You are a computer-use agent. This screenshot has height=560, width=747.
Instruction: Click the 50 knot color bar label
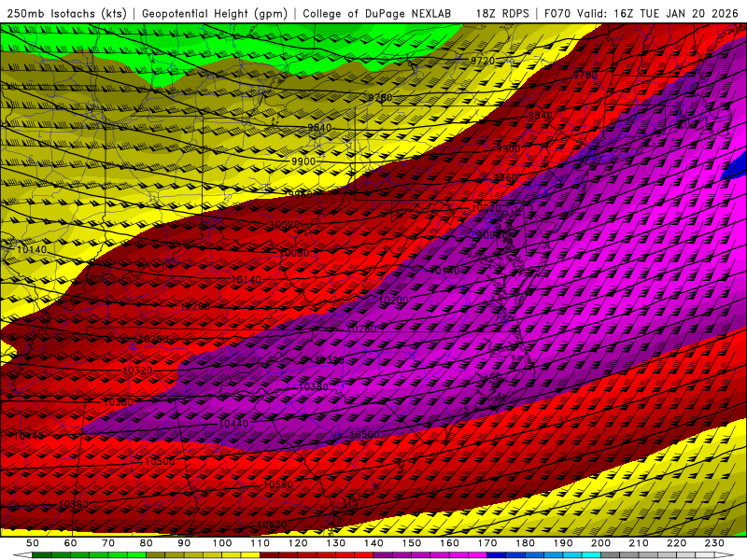(x=33, y=543)
